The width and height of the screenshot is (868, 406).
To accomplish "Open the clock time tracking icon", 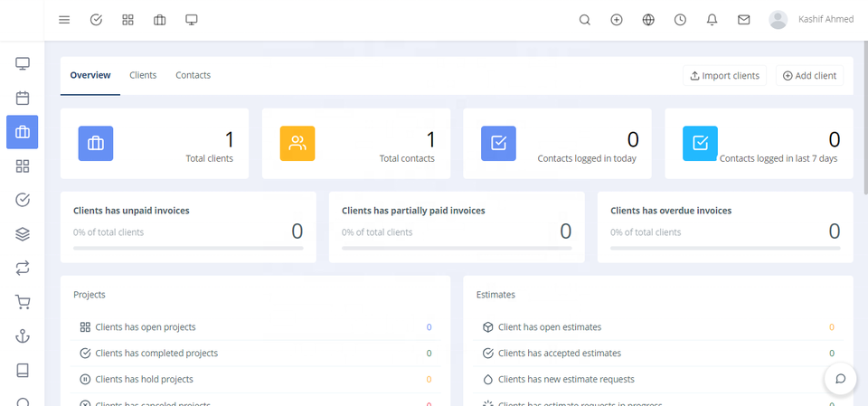I will (680, 20).
